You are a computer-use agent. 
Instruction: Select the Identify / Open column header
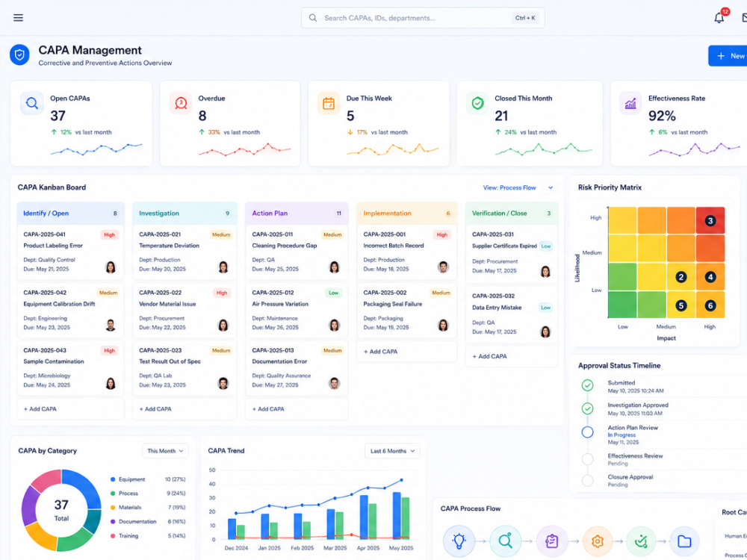(x=70, y=214)
